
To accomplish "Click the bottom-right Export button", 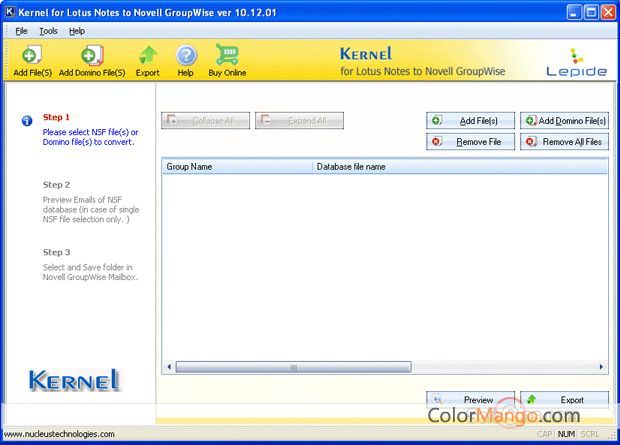I will pos(564,400).
